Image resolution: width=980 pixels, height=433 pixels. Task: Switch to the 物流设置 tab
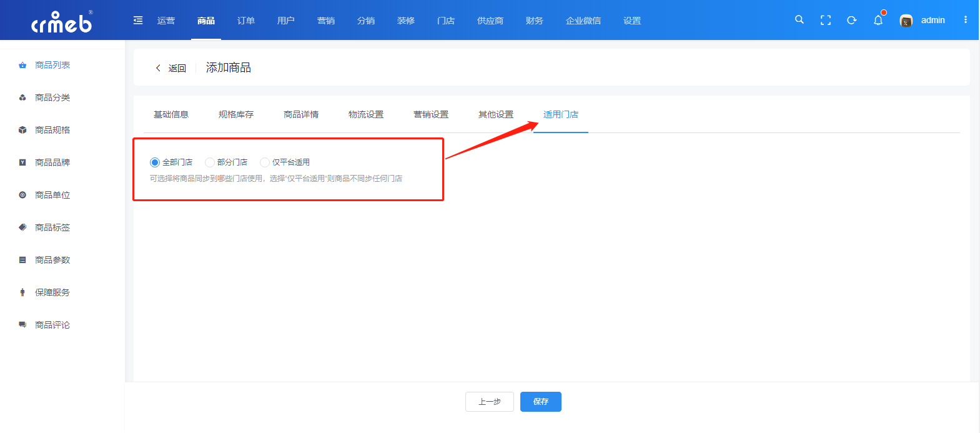pos(366,114)
